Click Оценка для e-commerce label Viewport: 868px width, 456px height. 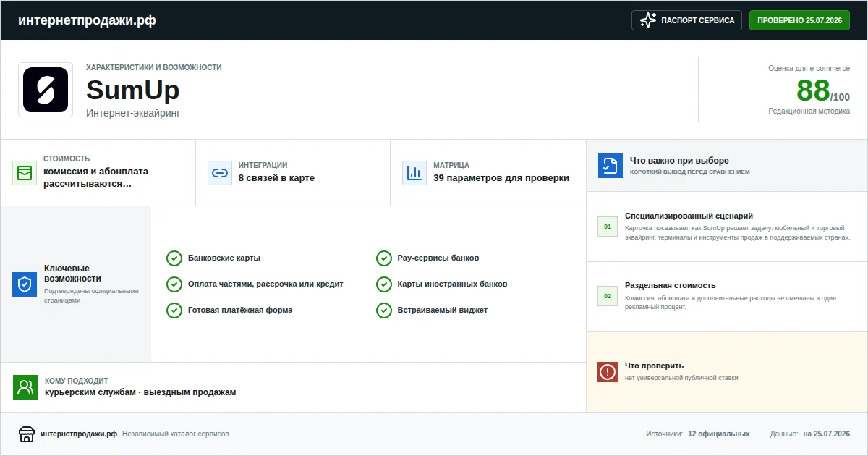(809, 68)
